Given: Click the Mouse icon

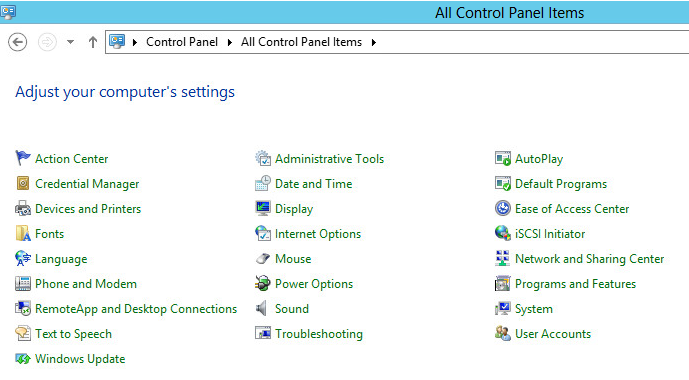Looking at the screenshot, I should (263, 258).
